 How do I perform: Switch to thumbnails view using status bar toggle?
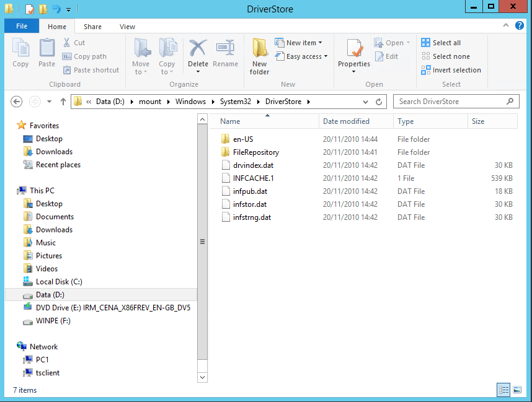pyautogui.click(x=517, y=390)
